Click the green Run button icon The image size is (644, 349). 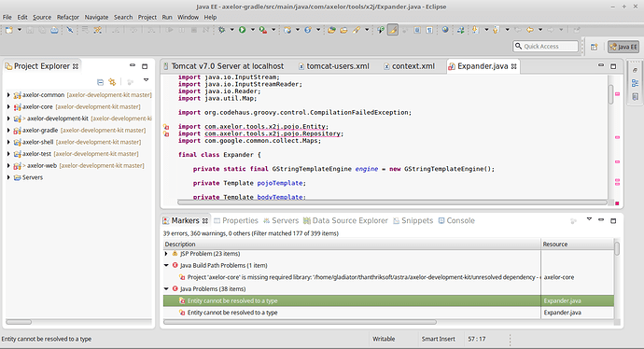[243, 30]
